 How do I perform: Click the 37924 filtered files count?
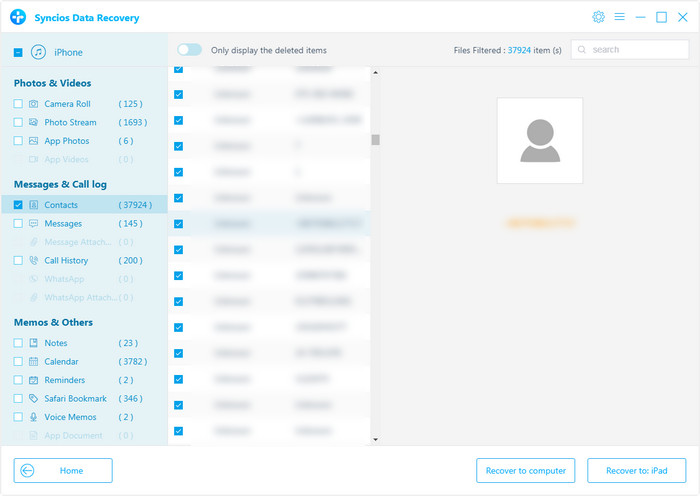click(519, 50)
